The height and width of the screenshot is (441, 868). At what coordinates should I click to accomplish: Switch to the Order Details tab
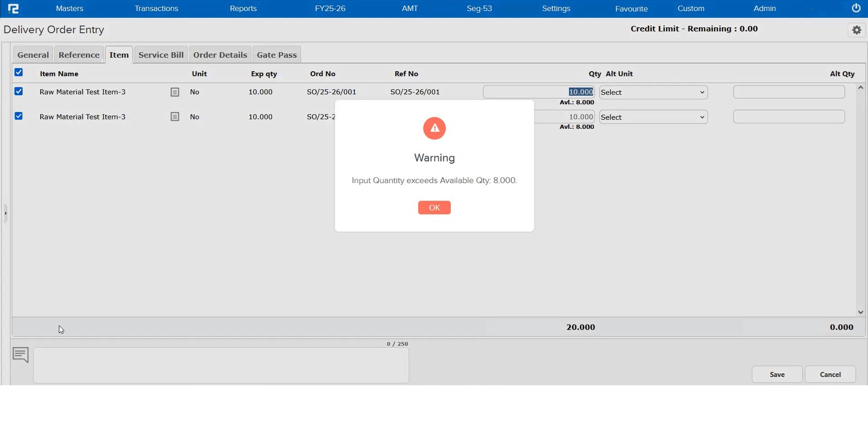[220, 55]
